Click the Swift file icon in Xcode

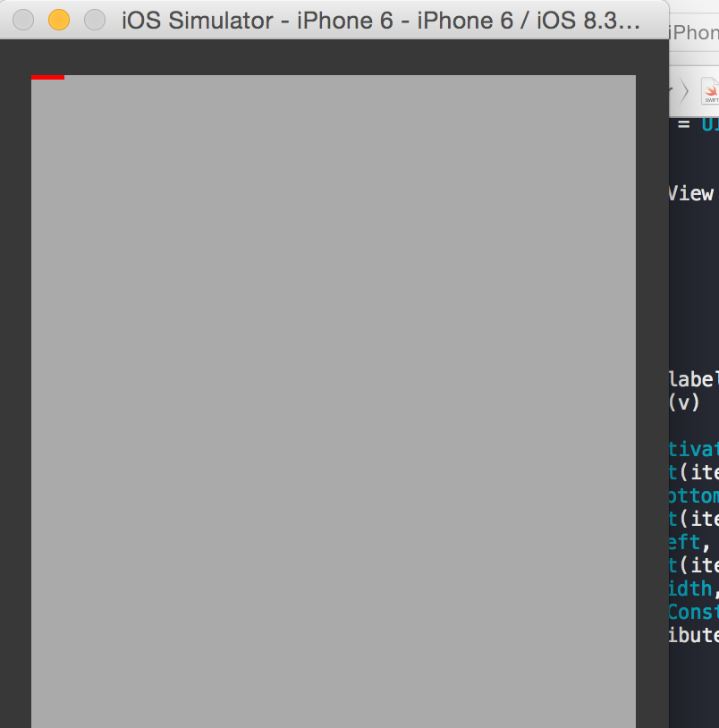point(710,91)
